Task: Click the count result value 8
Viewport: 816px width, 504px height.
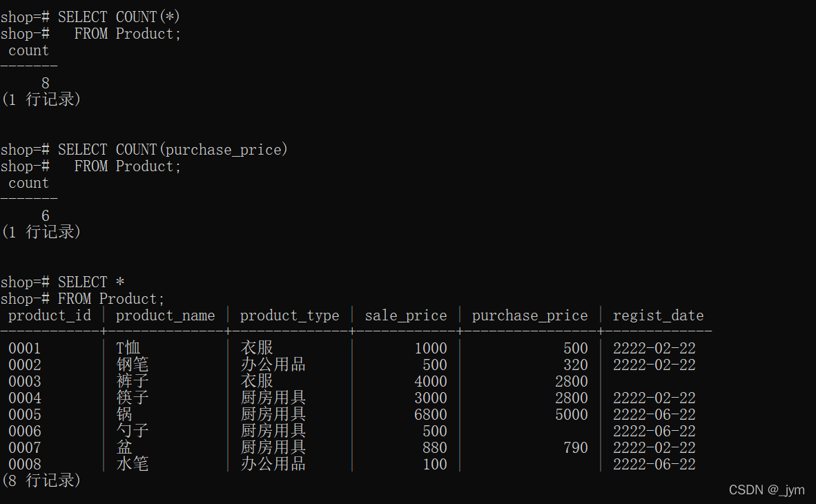Action: click(46, 83)
